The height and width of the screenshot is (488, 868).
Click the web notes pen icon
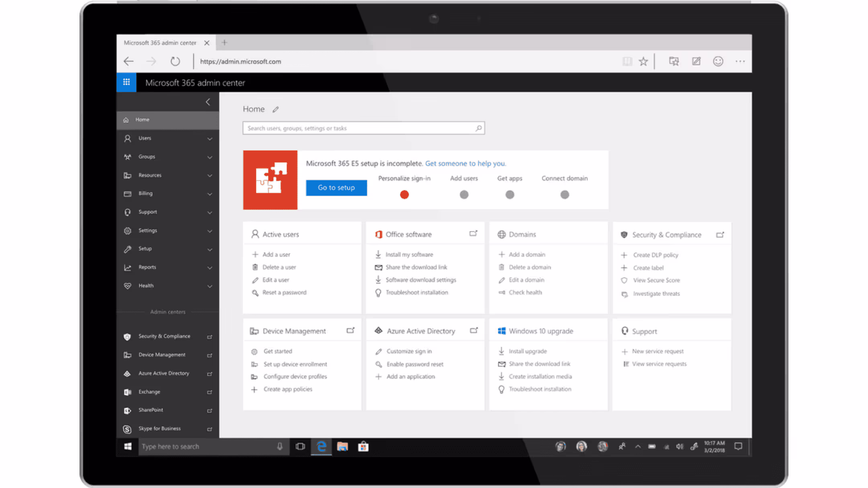[696, 61]
